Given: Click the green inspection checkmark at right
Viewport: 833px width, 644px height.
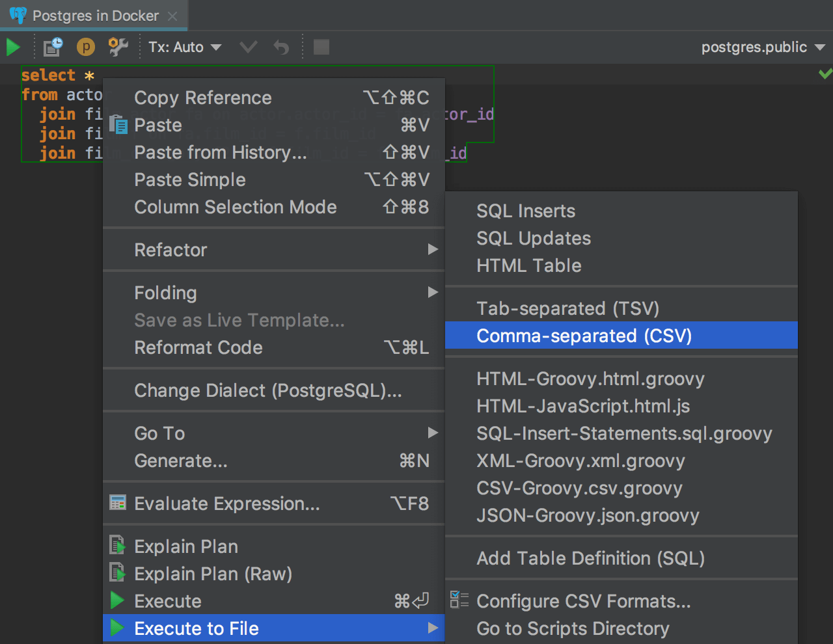Looking at the screenshot, I should pyautogui.click(x=825, y=74).
